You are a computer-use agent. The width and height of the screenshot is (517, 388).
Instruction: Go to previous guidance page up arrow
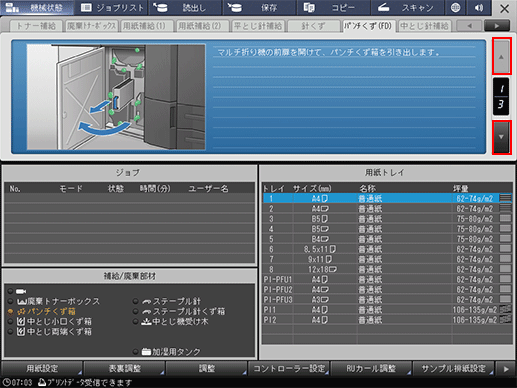pyautogui.click(x=501, y=56)
